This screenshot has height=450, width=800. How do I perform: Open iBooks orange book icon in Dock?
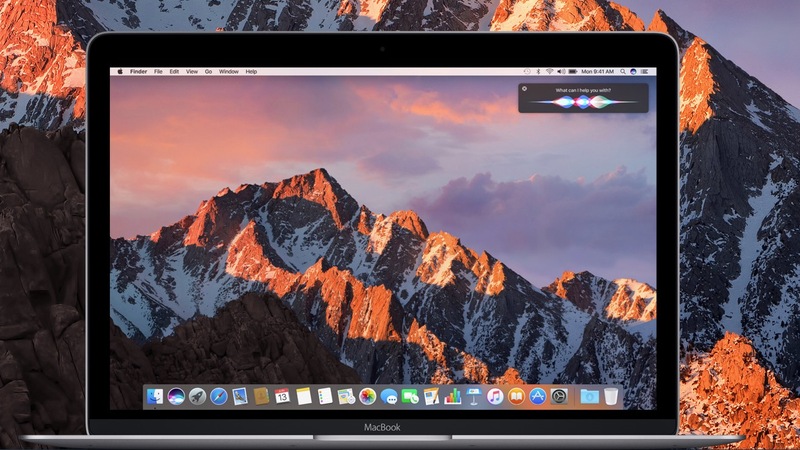click(x=516, y=396)
